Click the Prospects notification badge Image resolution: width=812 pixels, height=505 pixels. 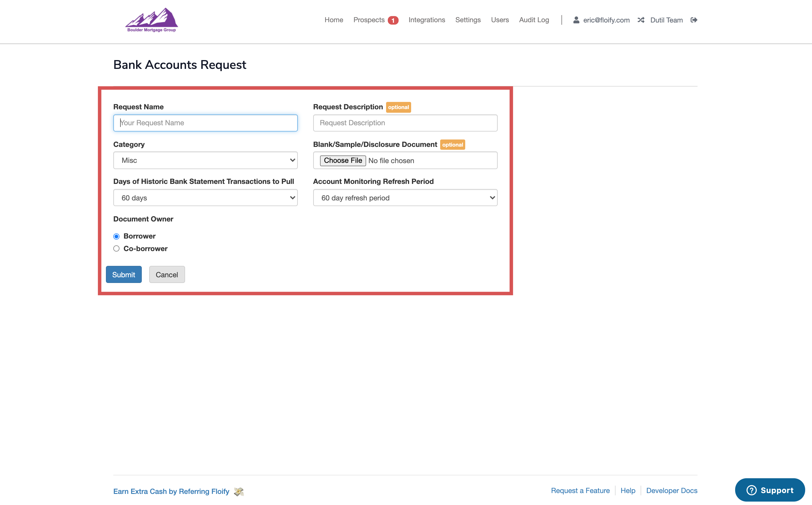[393, 20]
